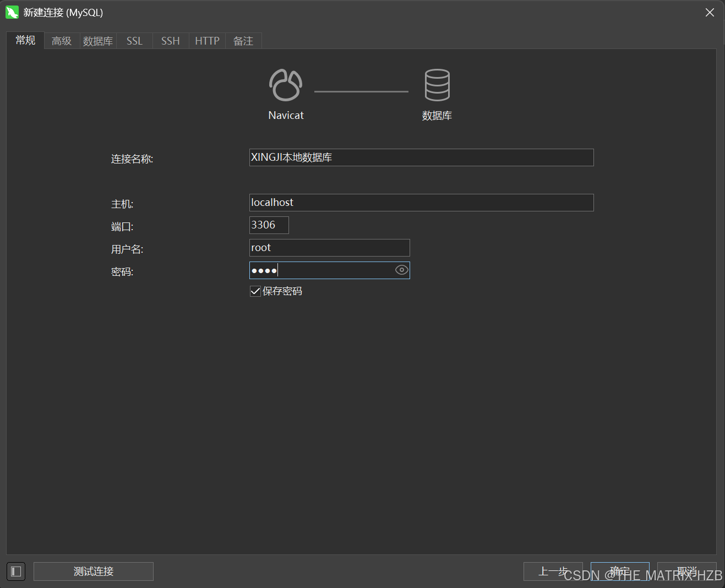Click the 密码: label

tap(122, 272)
